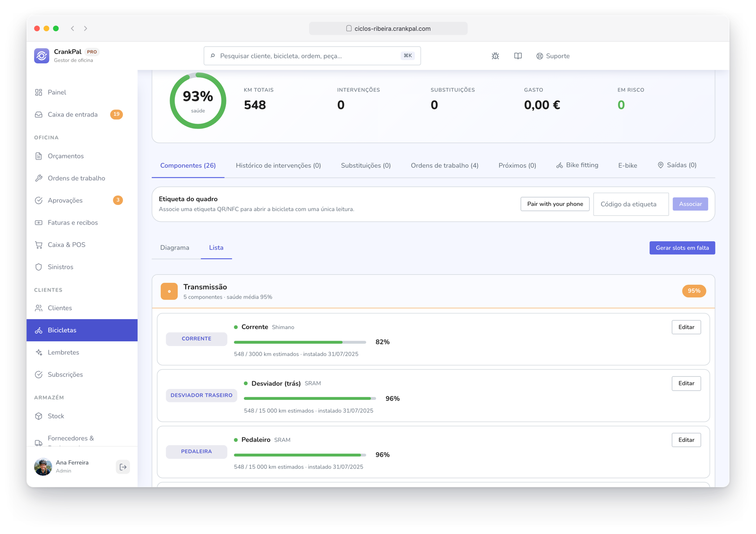Click the EM RISCO value 0
Viewport: 756px width, 534px height.
click(621, 105)
